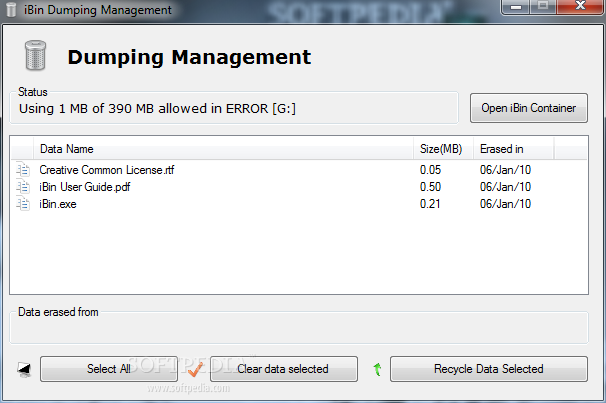This screenshot has width=606, height=403.
Task: Click the Clear data selected button
Action: tap(283, 369)
